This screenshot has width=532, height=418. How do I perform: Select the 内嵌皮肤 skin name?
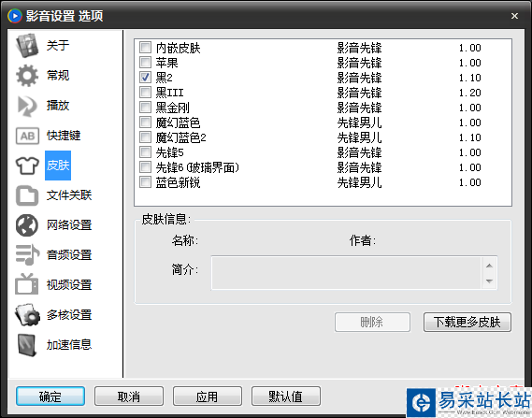coord(178,48)
